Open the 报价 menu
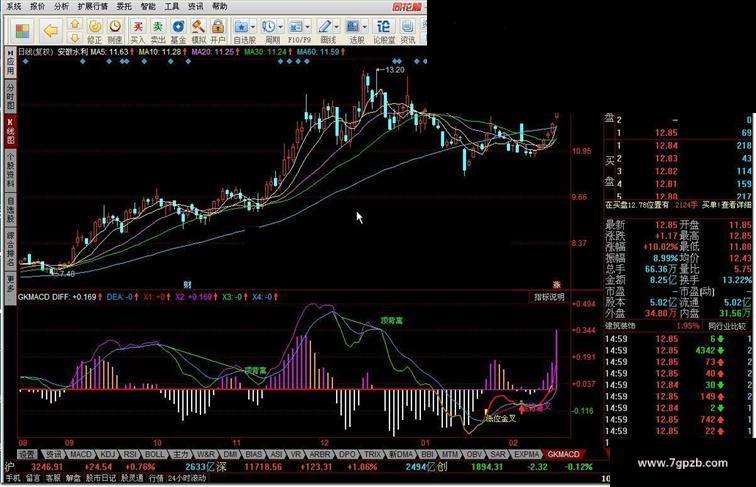 click(x=37, y=6)
